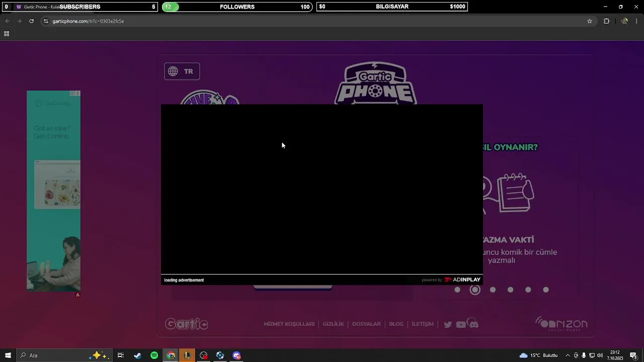Open the GİZLİLİK link
644x362 pixels.
[334, 324]
